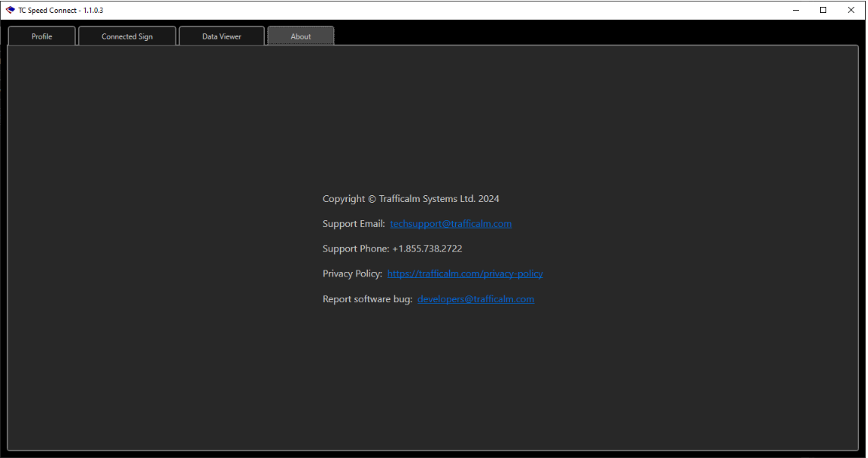Click the support phone number +1.855.738.2722

[427, 249]
